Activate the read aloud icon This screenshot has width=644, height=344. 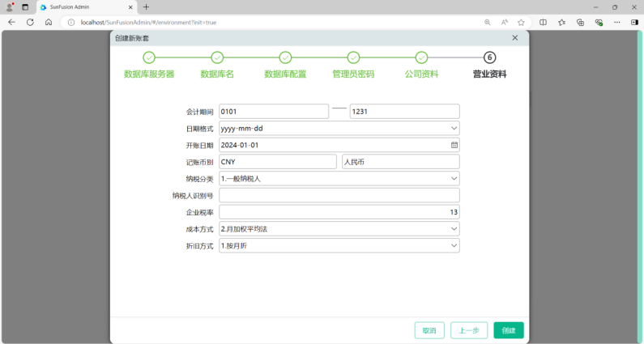click(x=505, y=23)
